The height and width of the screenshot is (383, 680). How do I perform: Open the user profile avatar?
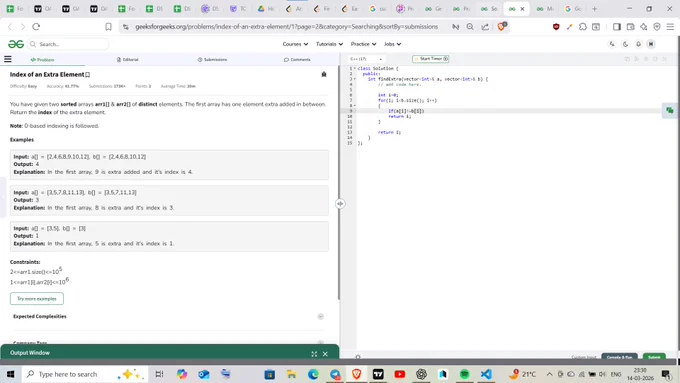click(x=651, y=44)
